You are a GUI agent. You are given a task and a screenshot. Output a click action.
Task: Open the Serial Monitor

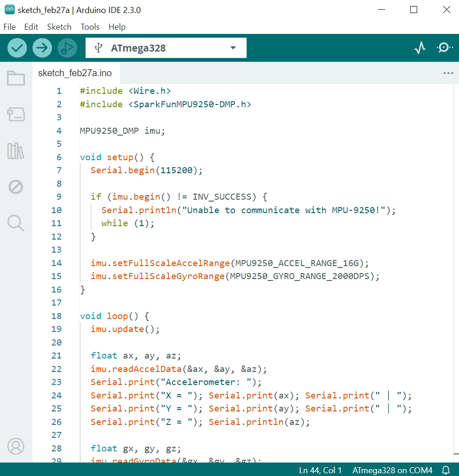click(445, 48)
